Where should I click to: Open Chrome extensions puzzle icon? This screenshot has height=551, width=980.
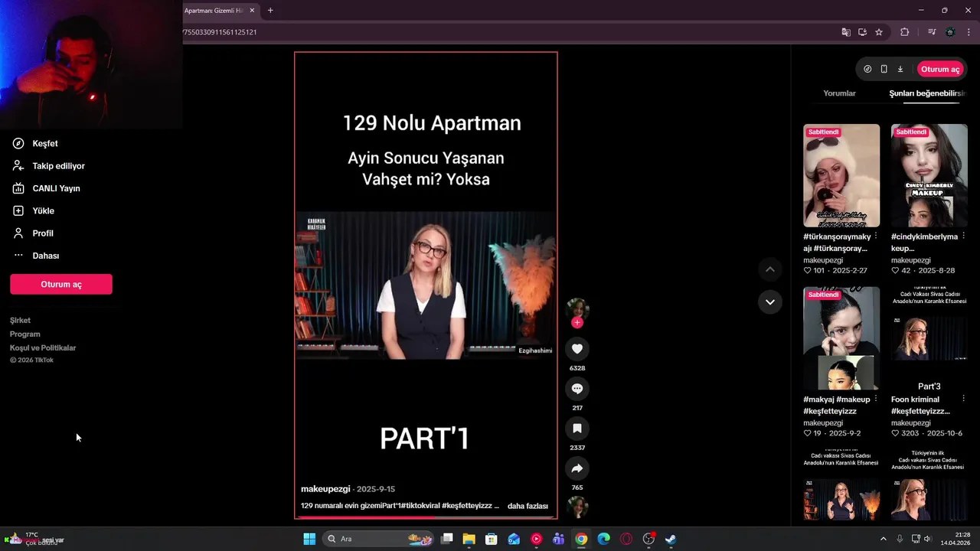[x=904, y=32]
